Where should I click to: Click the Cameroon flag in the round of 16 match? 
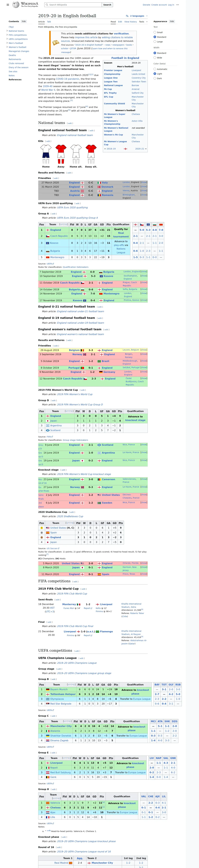(99, 479)
